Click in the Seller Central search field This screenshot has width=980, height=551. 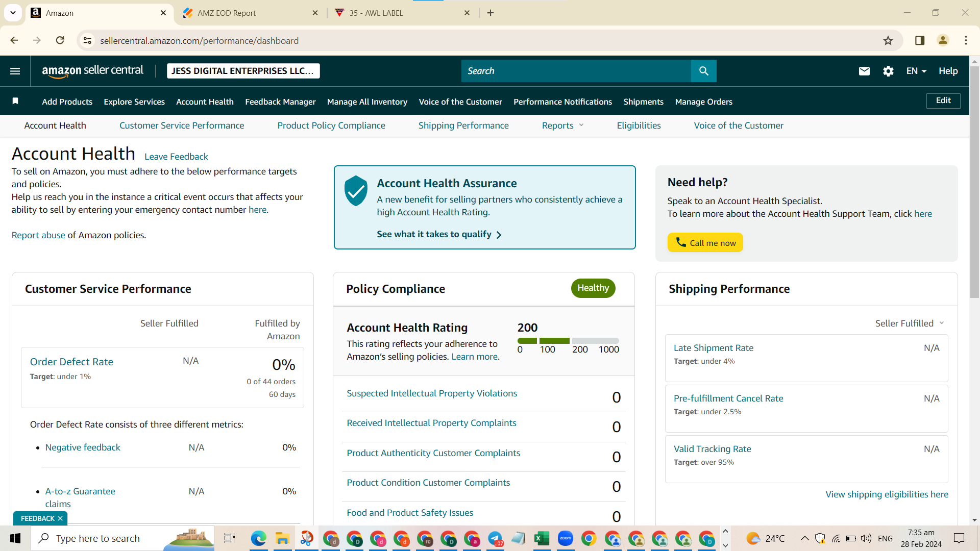click(x=576, y=71)
